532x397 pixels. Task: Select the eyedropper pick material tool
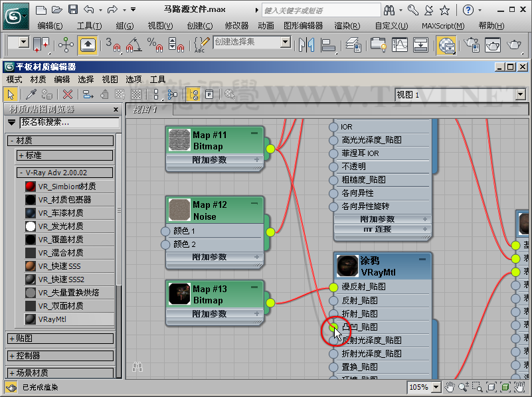[x=30, y=94]
